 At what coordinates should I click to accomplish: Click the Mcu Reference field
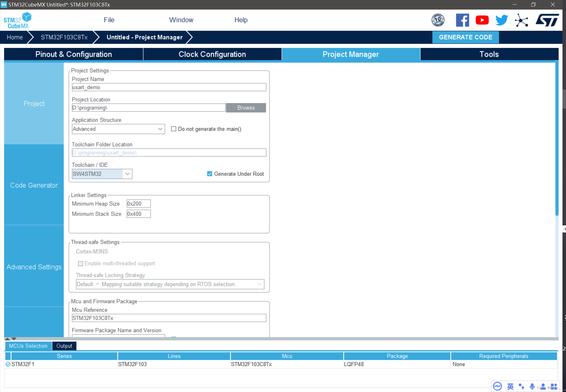(x=169, y=318)
